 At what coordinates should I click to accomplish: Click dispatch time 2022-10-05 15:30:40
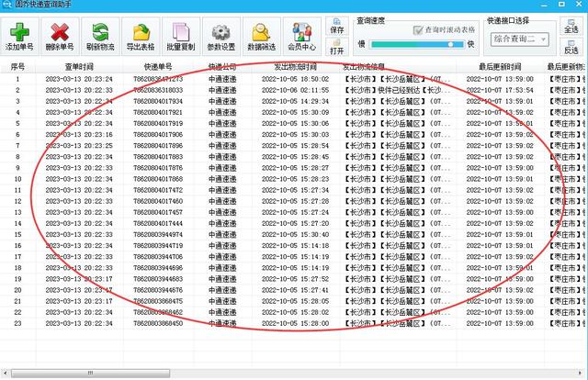[295, 235]
